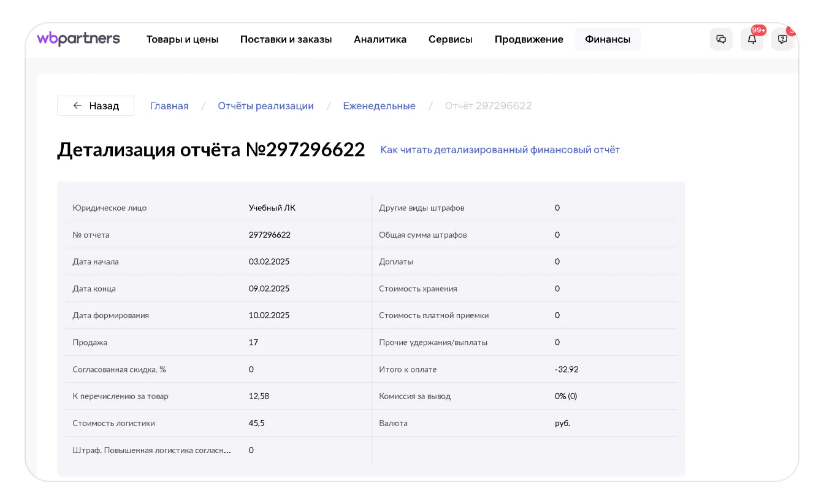The height and width of the screenshot is (504, 824).
Task: Click the wbpartners logo
Action: pos(78,39)
